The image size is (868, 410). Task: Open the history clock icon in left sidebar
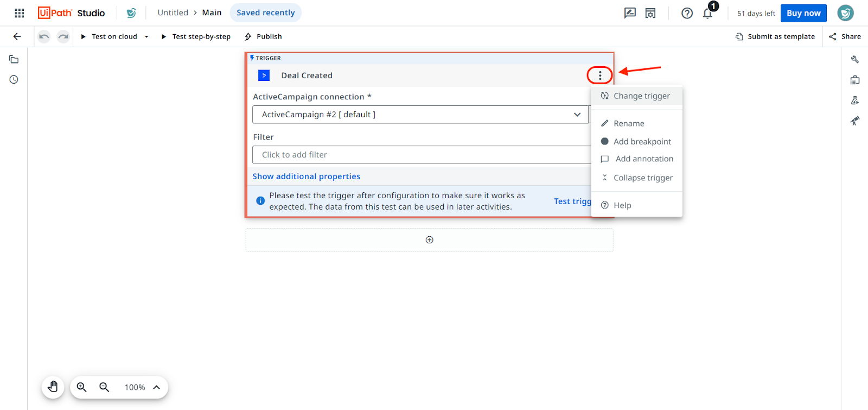[14, 80]
